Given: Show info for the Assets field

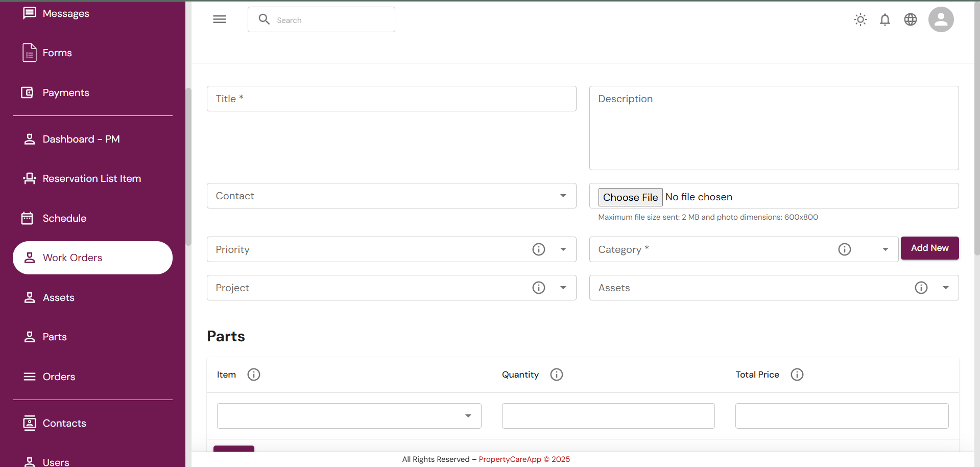Looking at the screenshot, I should [x=921, y=288].
